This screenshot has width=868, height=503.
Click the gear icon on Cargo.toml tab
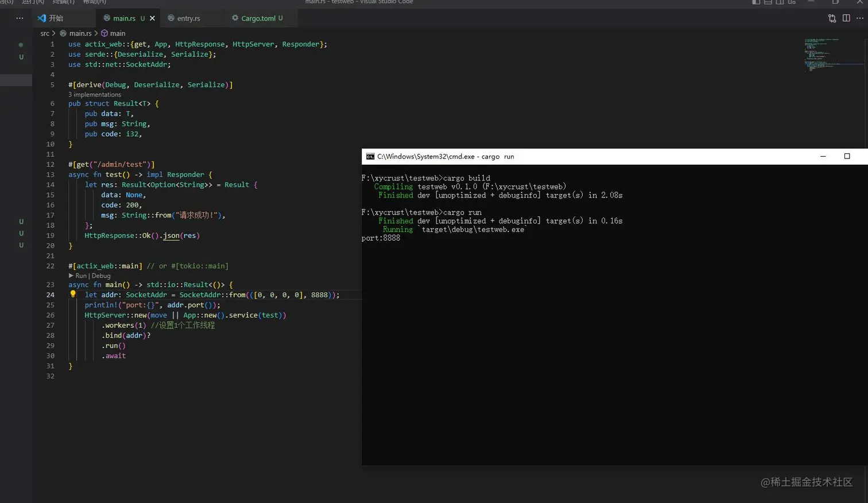pos(235,18)
